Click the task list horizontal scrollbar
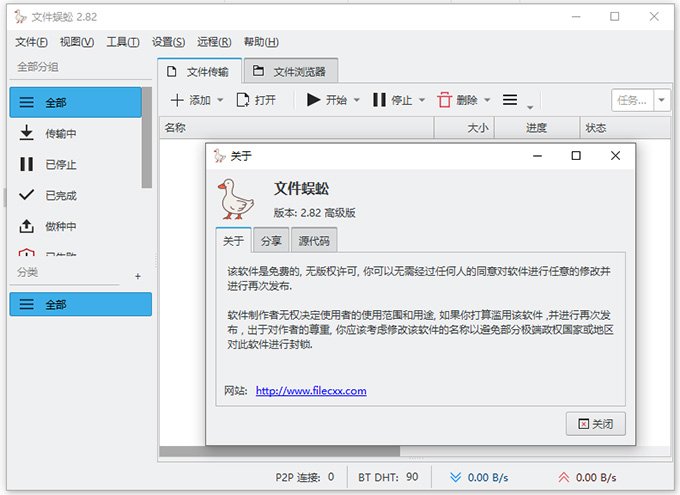This screenshot has height=495, width=680. (280, 451)
